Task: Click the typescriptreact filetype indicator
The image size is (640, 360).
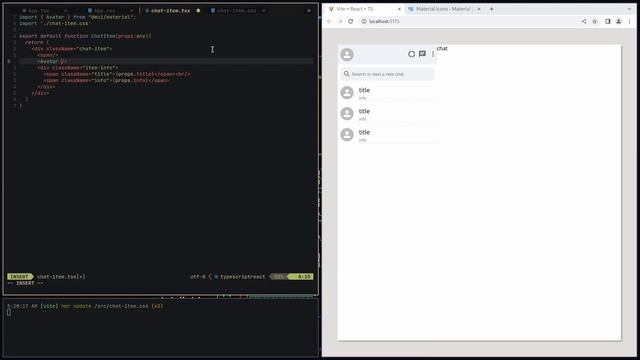Action: [243, 276]
